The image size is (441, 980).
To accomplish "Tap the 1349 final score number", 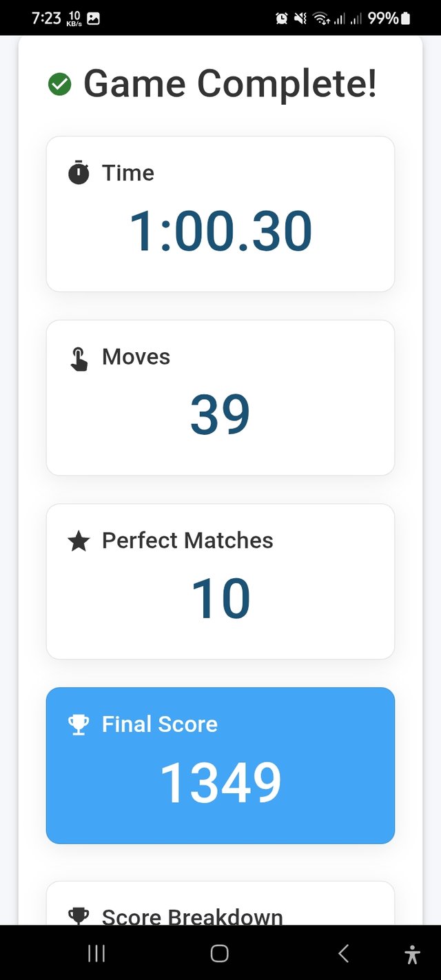I will click(220, 784).
